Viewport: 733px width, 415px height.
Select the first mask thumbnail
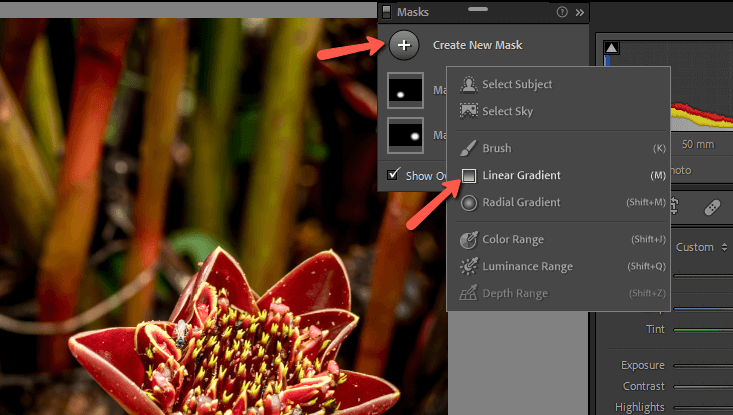pos(405,91)
